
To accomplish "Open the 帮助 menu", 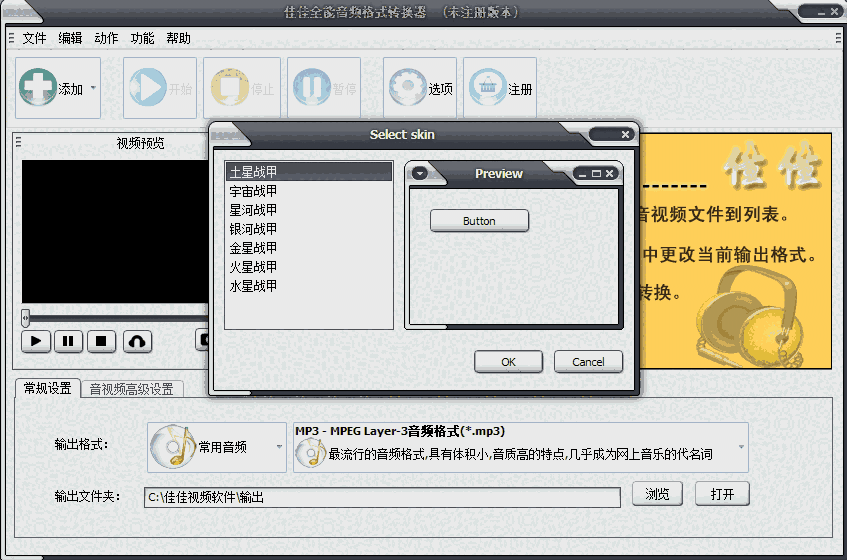I will point(178,38).
